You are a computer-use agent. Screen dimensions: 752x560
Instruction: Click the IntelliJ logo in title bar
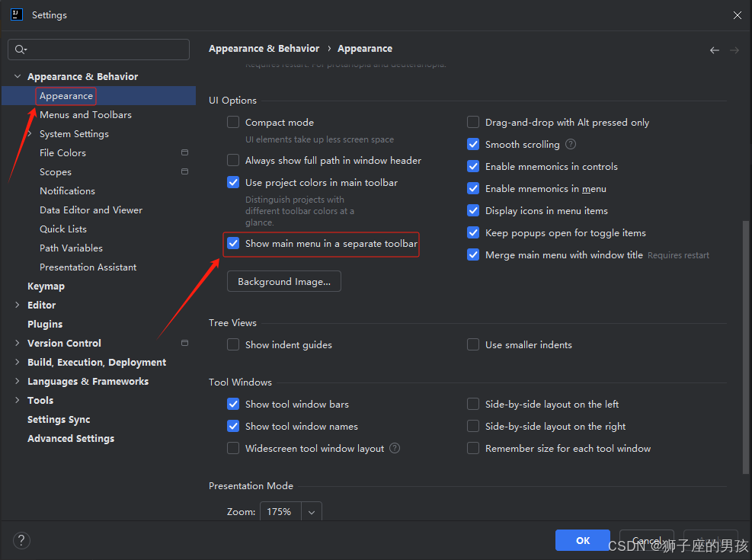pyautogui.click(x=17, y=14)
